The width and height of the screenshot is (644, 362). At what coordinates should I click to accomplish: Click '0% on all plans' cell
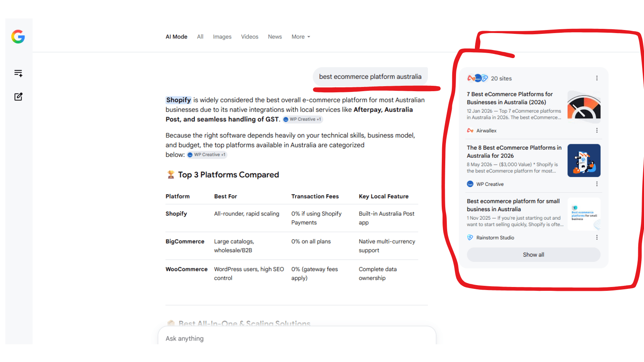pos(311,241)
